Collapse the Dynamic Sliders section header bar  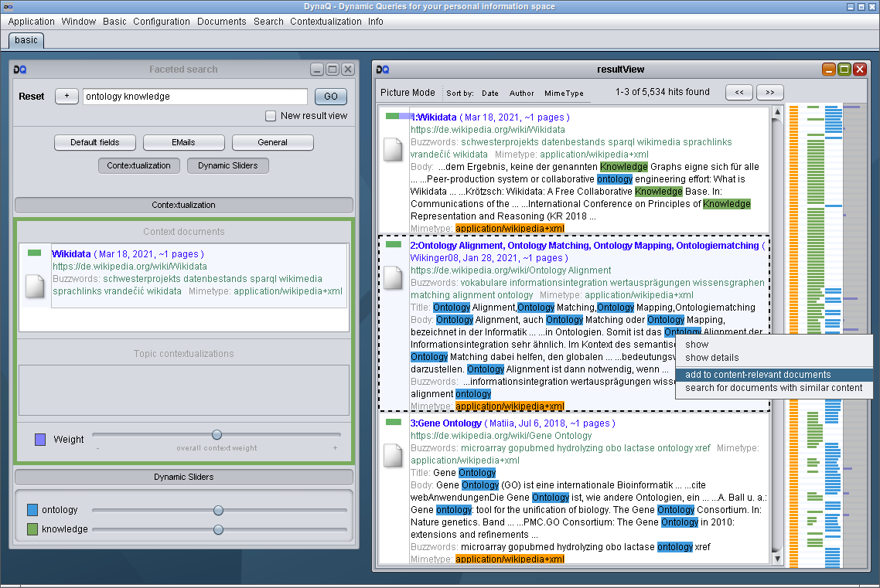[183, 477]
